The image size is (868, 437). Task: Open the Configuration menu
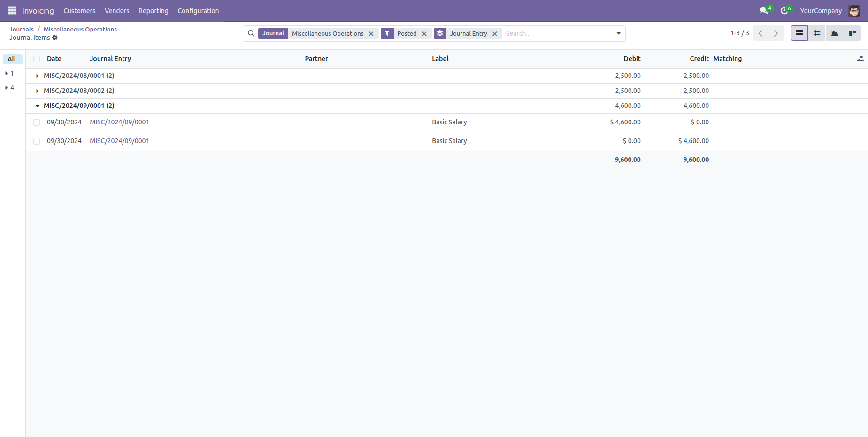tap(198, 11)
